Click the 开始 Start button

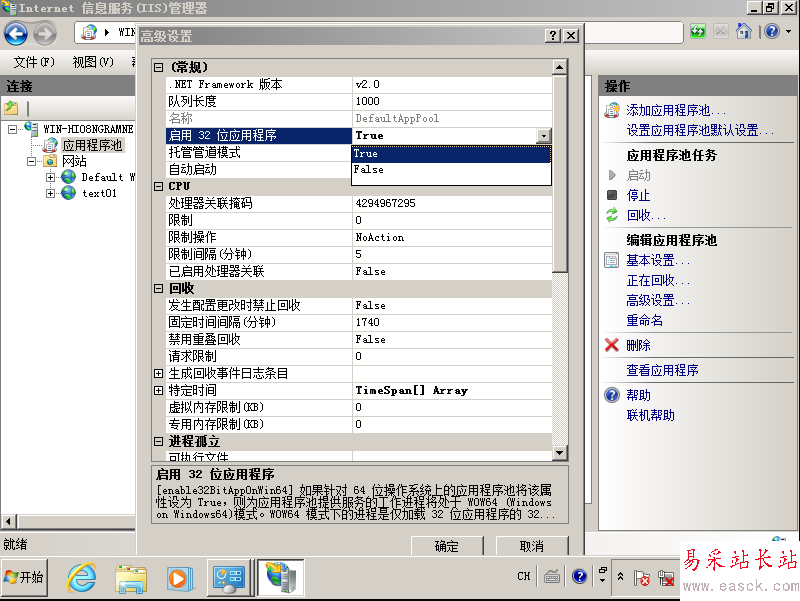click(24, 578)
